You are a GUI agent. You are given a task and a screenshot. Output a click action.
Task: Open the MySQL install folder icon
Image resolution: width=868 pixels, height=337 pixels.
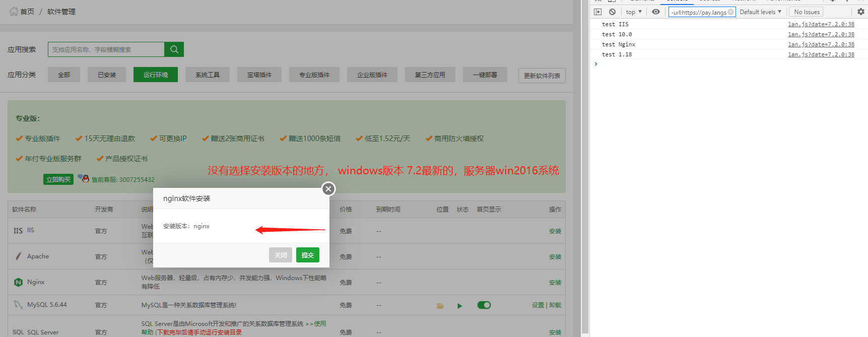[440, 306]
